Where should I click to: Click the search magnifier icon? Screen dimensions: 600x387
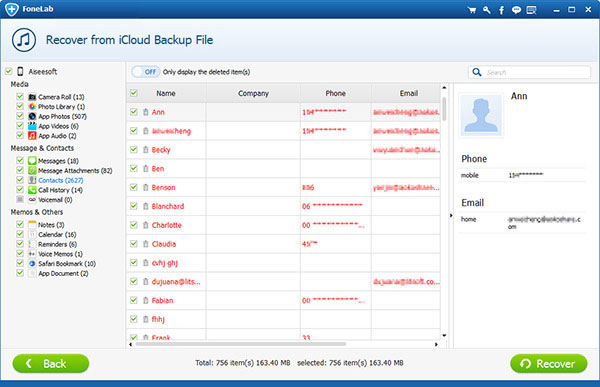[x=477, y=72]
